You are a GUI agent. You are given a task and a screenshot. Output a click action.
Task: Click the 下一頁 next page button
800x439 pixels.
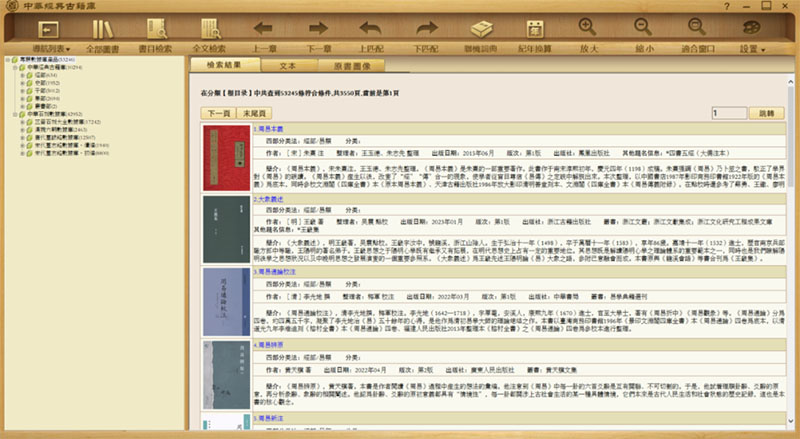click(217, 113)
